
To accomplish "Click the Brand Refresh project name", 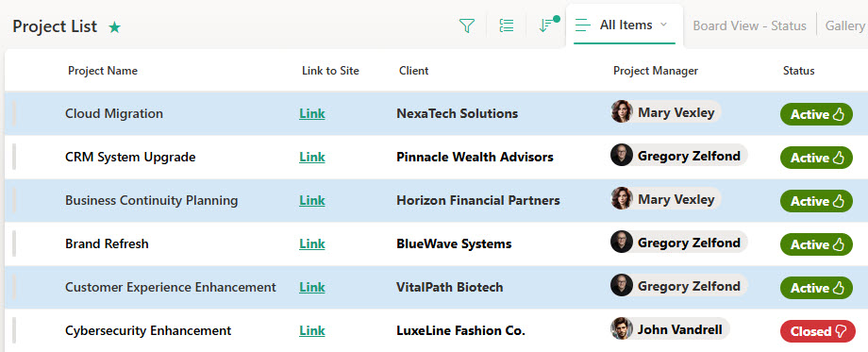I will [107, 244].
